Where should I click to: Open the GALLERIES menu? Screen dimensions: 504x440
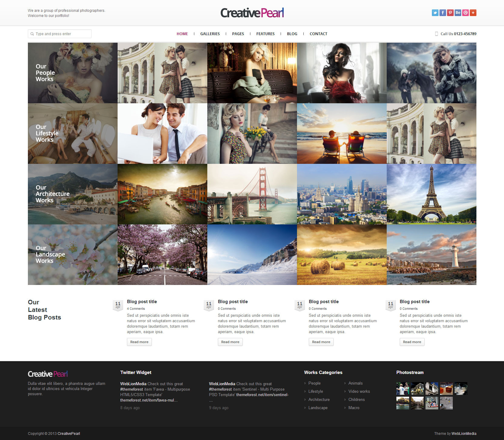210,34
